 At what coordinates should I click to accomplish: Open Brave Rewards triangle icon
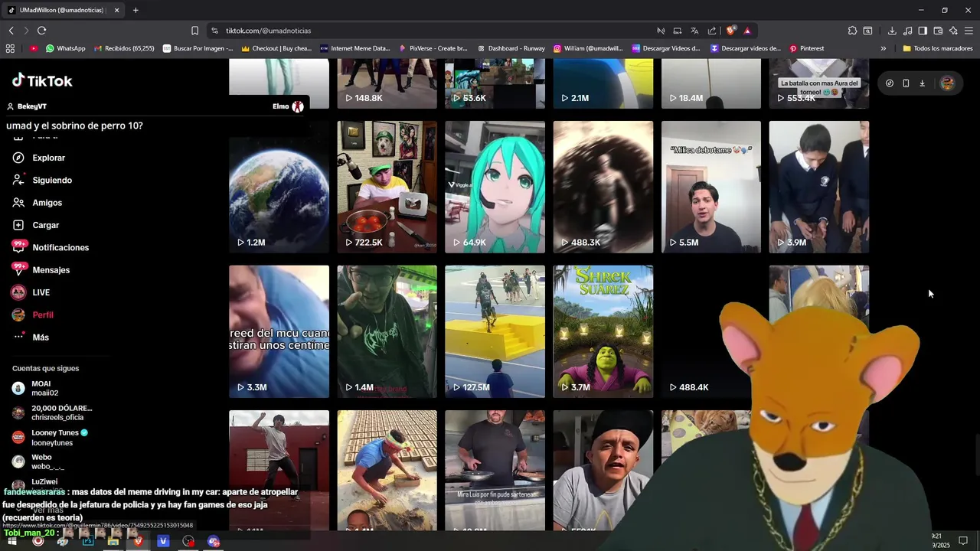(x=746, y=31)
